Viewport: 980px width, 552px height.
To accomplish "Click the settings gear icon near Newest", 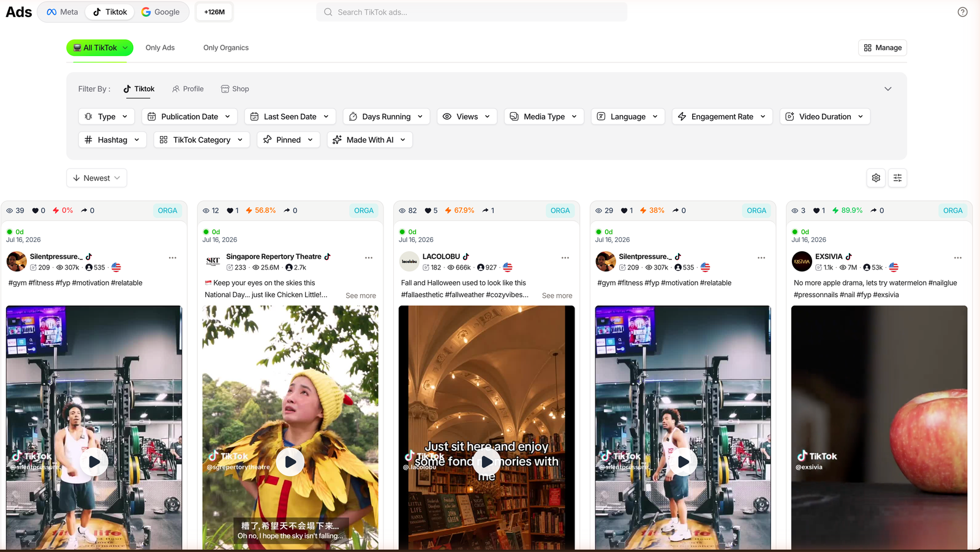I will click(x=876, y=178).
